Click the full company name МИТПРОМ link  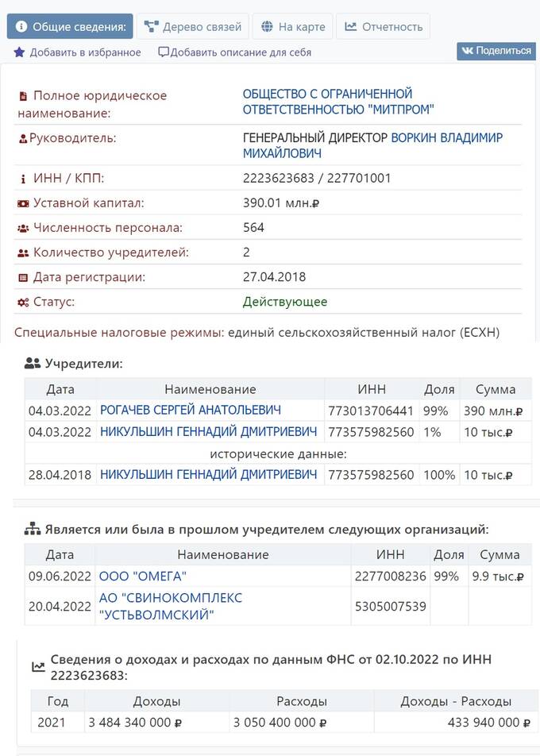pyautogui.click(x=338, y=102)
